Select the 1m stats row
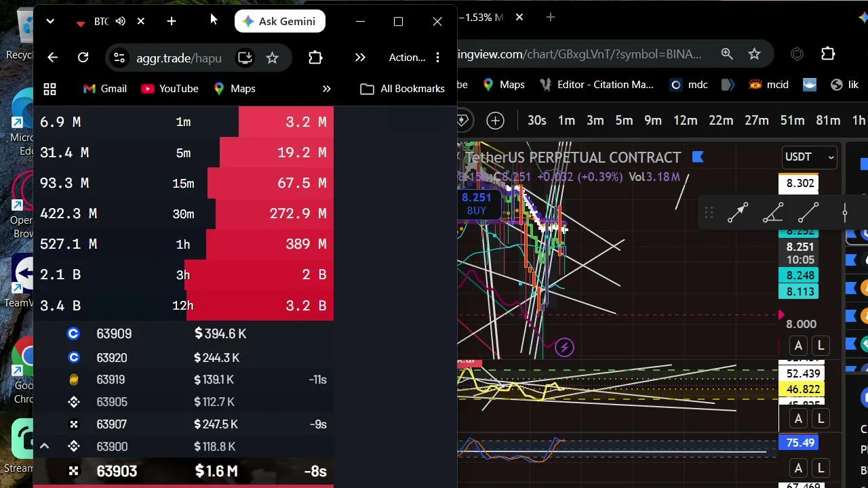The image size is (868, 488). 184,122
